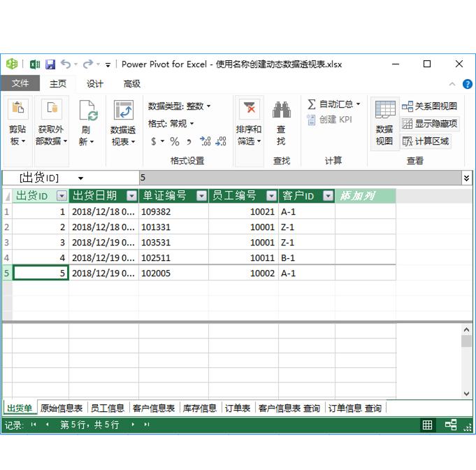Select row header 3

[x=7, y=243]
